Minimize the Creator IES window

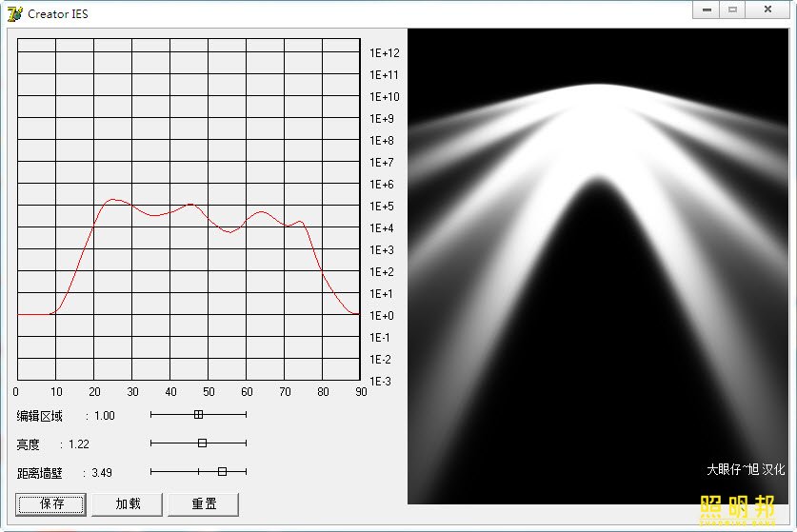point(707,10)
